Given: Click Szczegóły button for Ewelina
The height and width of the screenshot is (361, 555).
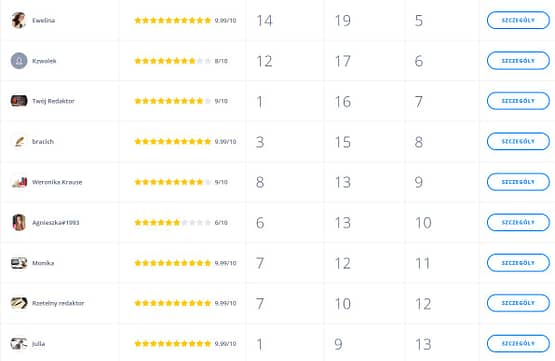Looking at the screenshot, I should click(x=518, y=20).
